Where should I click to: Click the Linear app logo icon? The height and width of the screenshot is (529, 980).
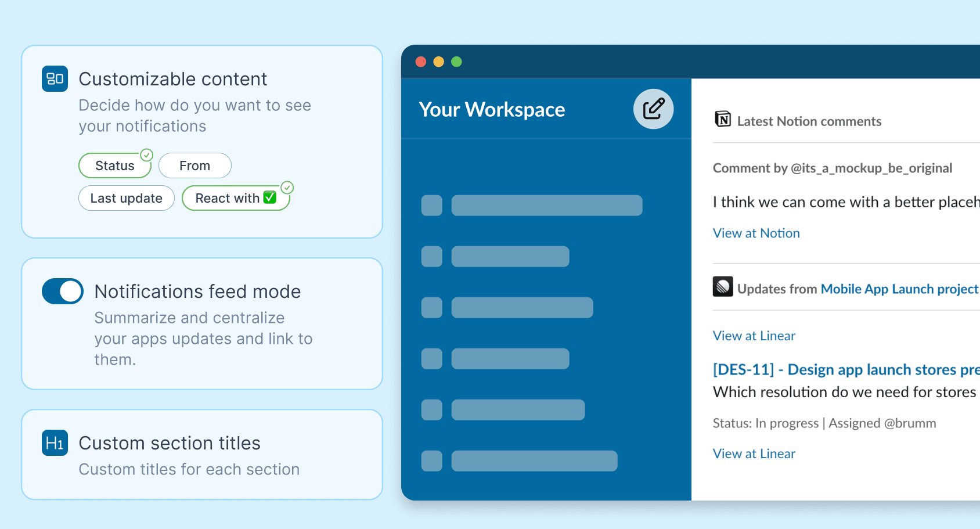click(723, 287)
